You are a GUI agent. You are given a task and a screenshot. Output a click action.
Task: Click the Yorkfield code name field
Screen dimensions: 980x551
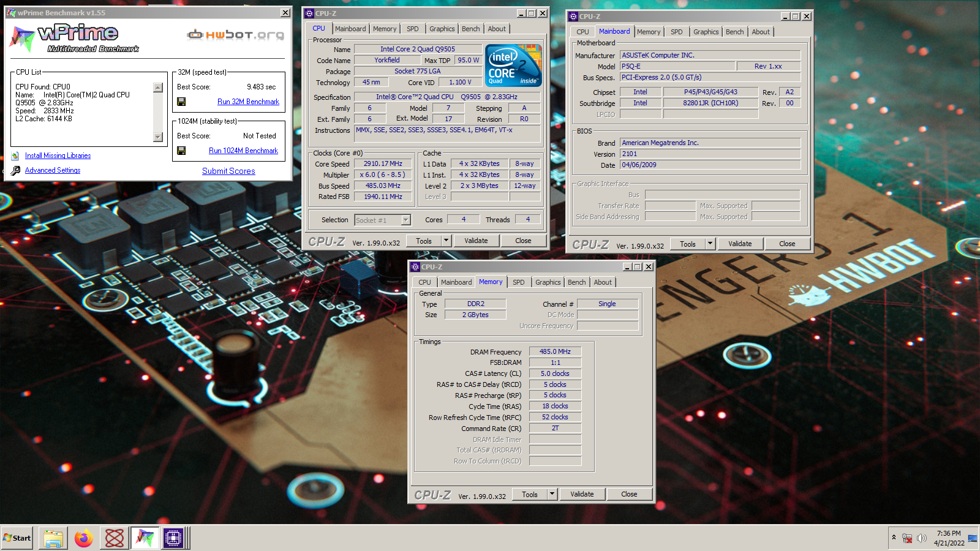tap(387, 60)
